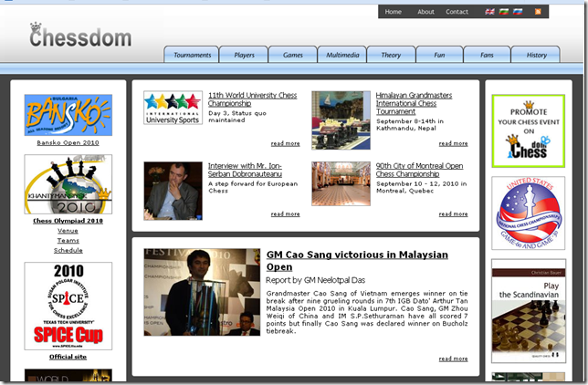Open Home in the top bar
The image size is (588, 385).
click(393, 12)
